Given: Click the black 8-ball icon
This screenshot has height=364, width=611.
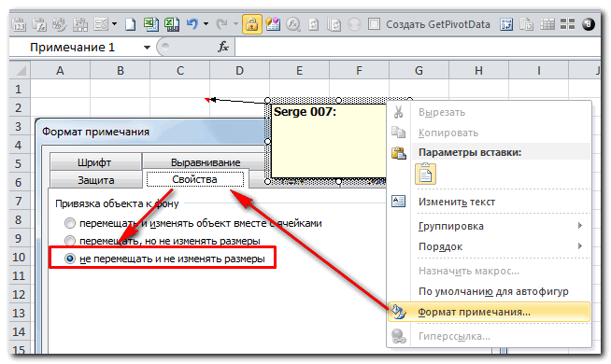Looking at the screenshot, I should coord(589,24).
